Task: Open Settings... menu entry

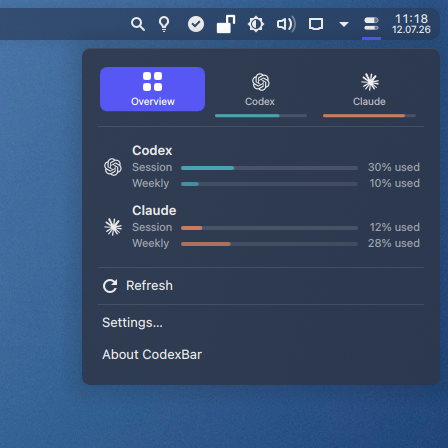Action: 132,323
